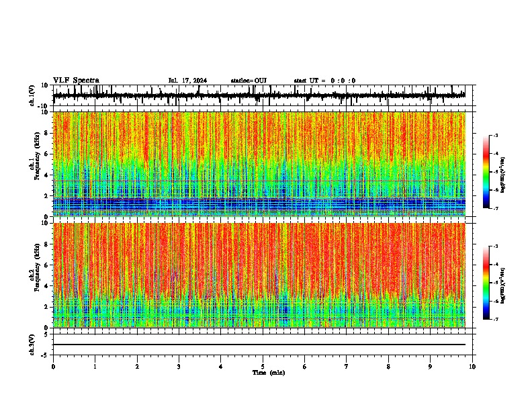Click the log(PSD) label beside ch.2 colorbar
The height and width of the screenshot is (411, 532).
pyautogui.click(x=503, y=286)
